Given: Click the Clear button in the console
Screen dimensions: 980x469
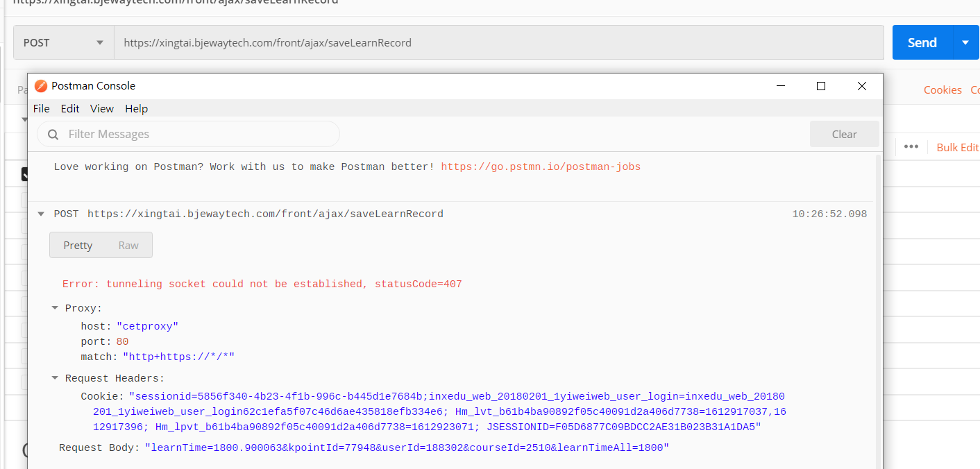Looking at the screenshot, I should tap(845, 134).
